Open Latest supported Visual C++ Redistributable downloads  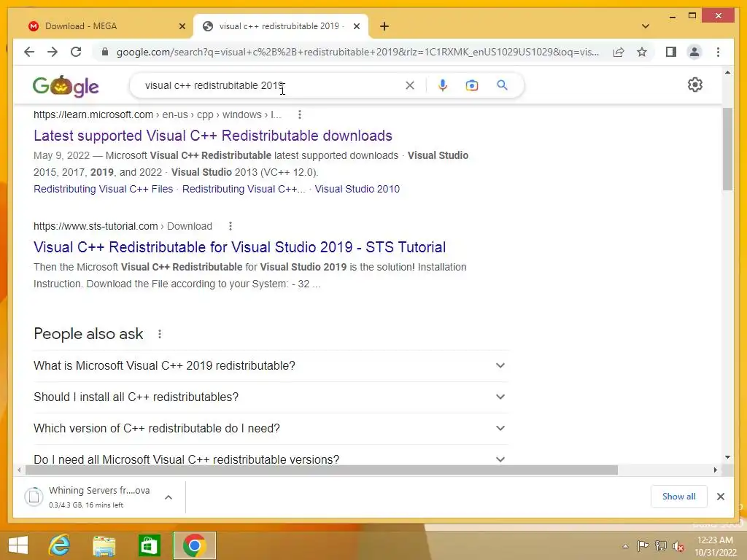pos(212,136)
